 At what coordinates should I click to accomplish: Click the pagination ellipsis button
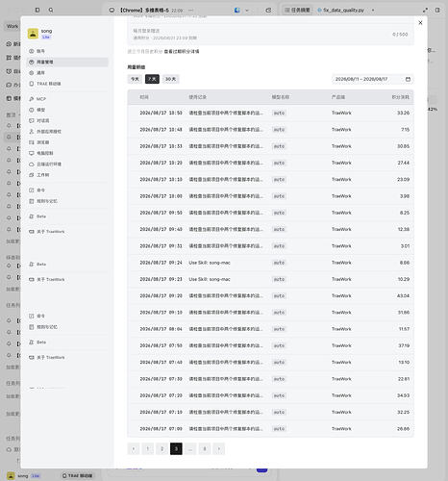(190, 448)
